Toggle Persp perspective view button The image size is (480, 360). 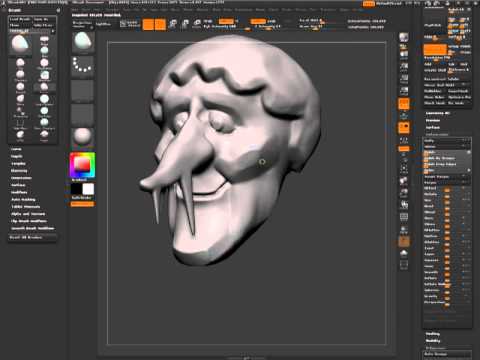404,104
